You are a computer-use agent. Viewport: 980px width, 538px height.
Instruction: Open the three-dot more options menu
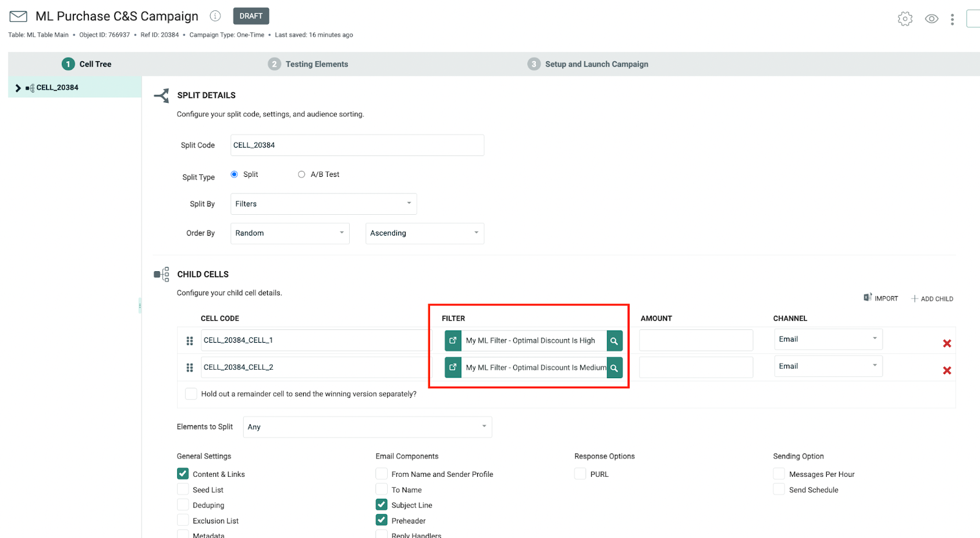(x=952, y=20)
